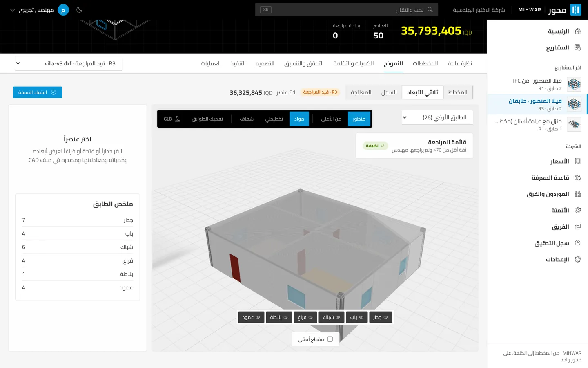The height and width of the screenshot is (368, 588).
Task: Select the المخطط sub-tab
Action: click(458, 92)
